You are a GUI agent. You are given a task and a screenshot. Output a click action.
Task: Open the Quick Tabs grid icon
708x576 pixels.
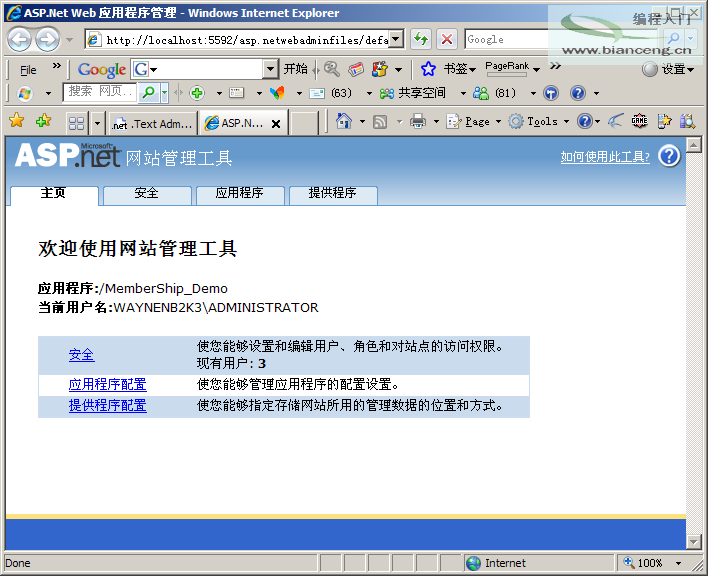click(76, 123)
